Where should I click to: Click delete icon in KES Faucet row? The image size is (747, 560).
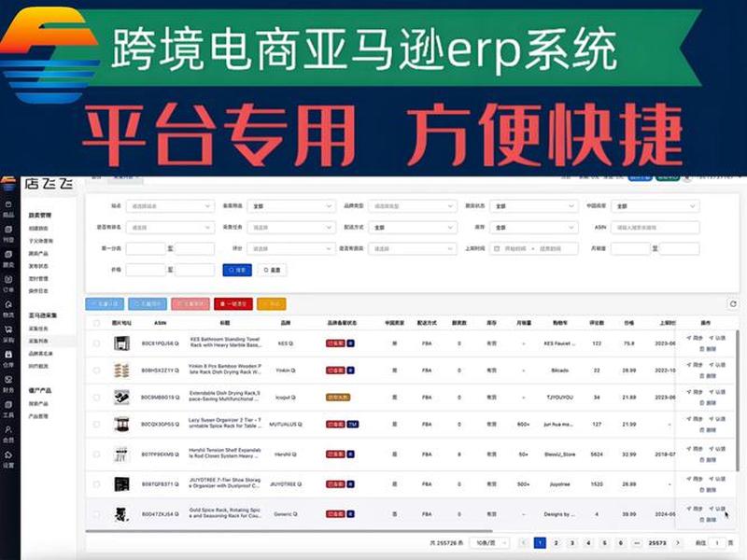702,349
